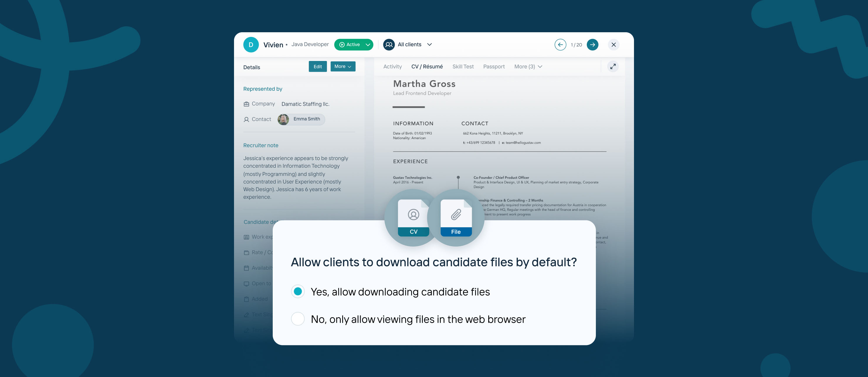Click the Vivien avatar with letter D
The width and height of the screenshot is (868, 377).
251,45
